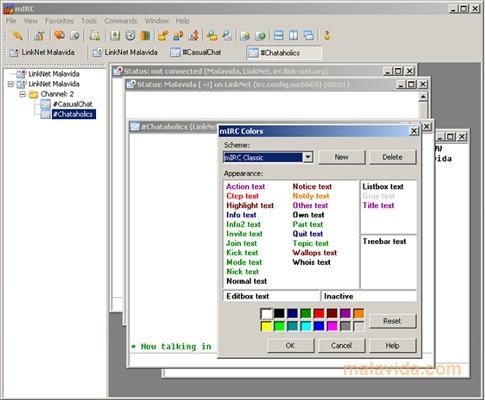
Task: Click the New scheme button
Action: click(342, 157)
